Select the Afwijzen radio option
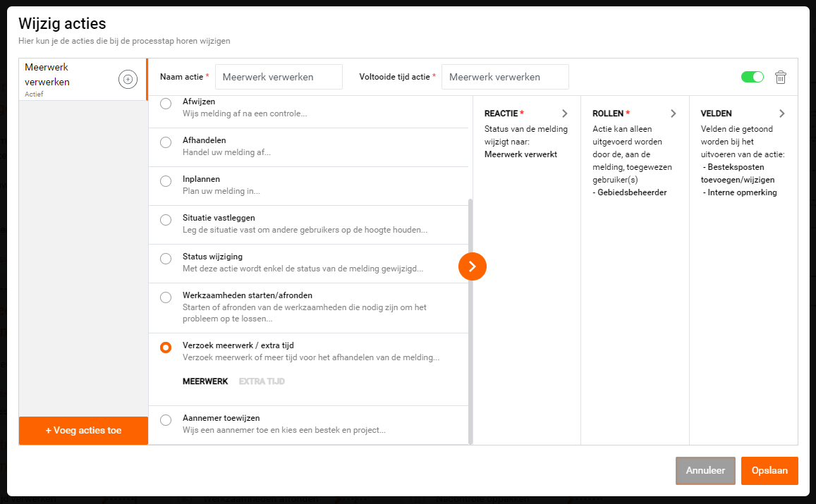Image resolution: width=816 pixels, height=504 pixels. [166, 104]
